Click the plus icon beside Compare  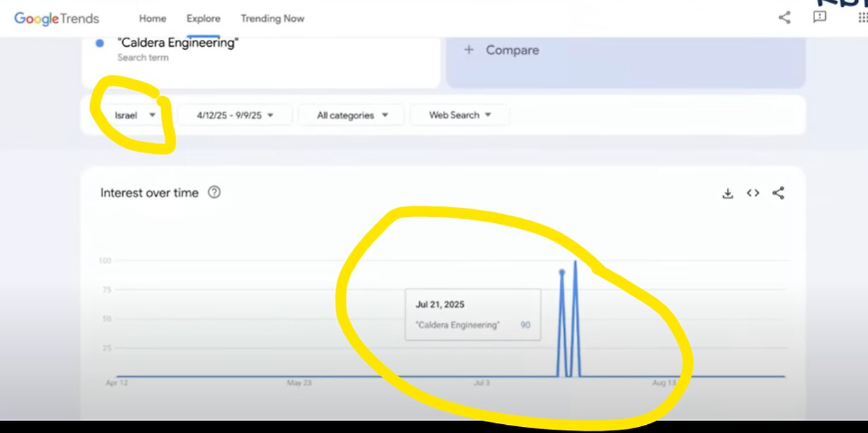(x=469, y=49)
